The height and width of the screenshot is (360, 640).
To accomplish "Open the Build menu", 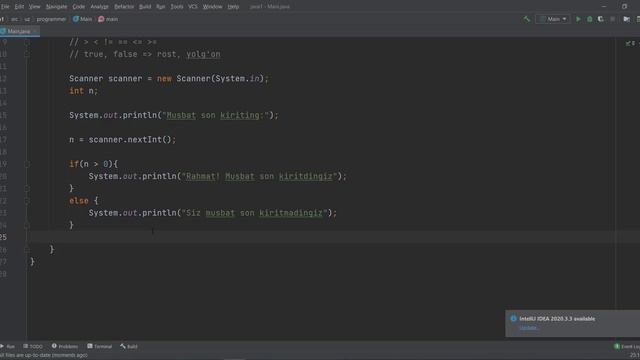I will coord(145,7).
